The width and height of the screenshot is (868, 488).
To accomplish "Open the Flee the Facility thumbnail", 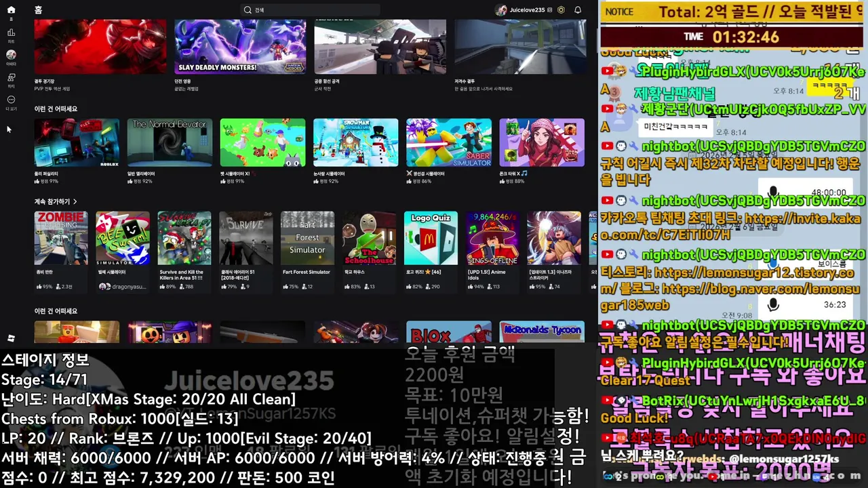I will 77,142.
